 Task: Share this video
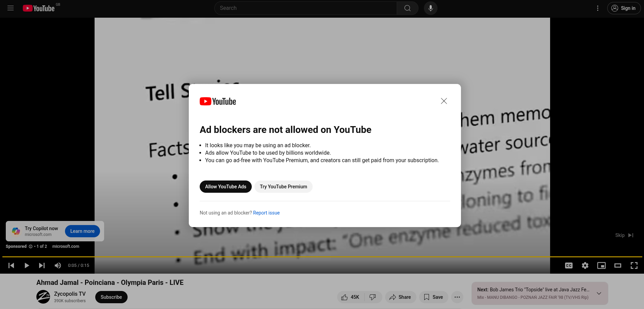click(400, 297)
